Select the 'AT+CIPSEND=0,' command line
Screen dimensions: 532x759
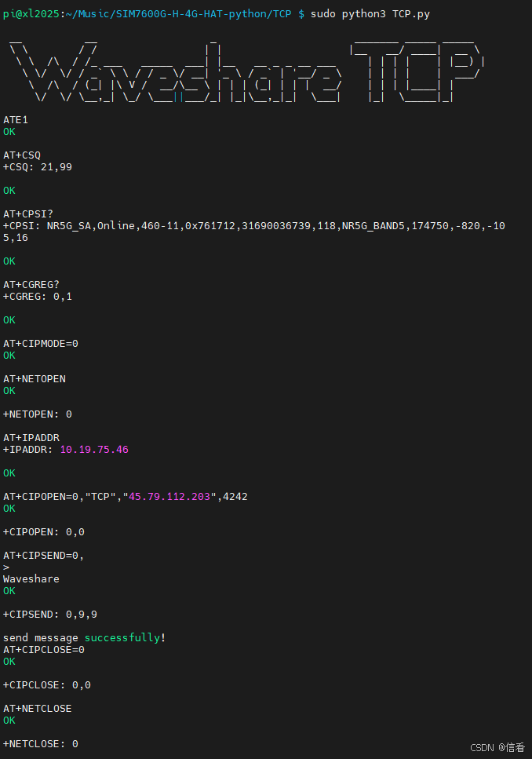(44, 556)
